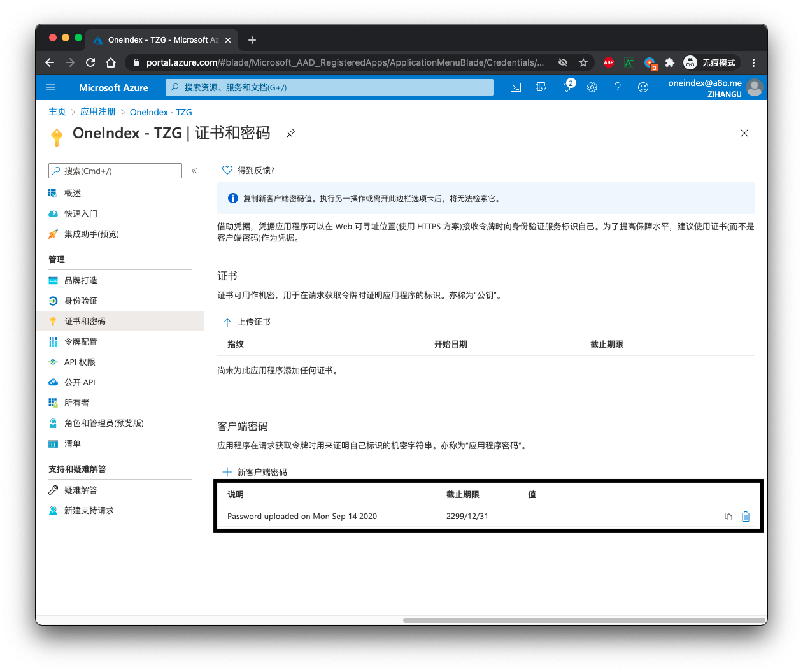The width and height of the screenshot is (803, 672).
Task: Open the directory and subscription filter
Action: tap(541, 87)
